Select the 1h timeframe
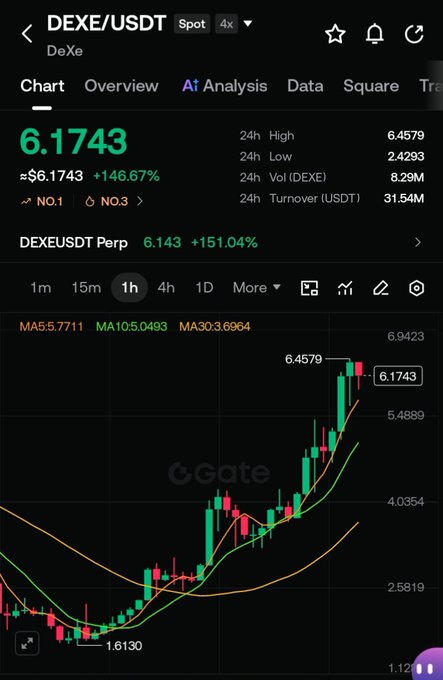 [x=130, y=288]
